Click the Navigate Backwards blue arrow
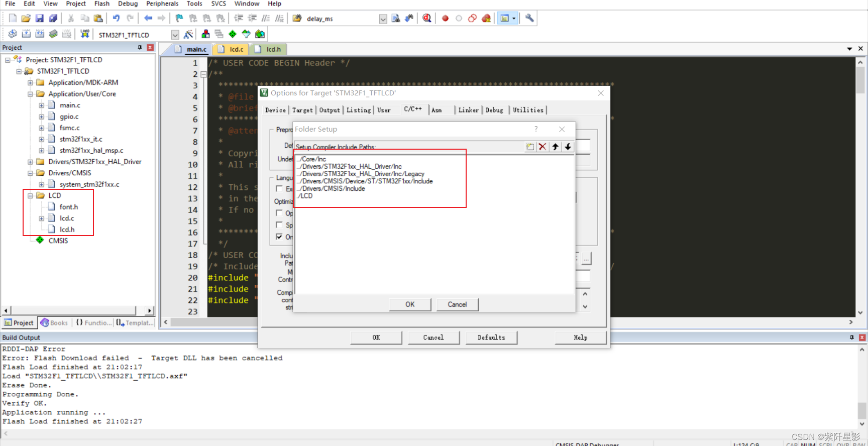868x446 pixels. tap(148, 18)
